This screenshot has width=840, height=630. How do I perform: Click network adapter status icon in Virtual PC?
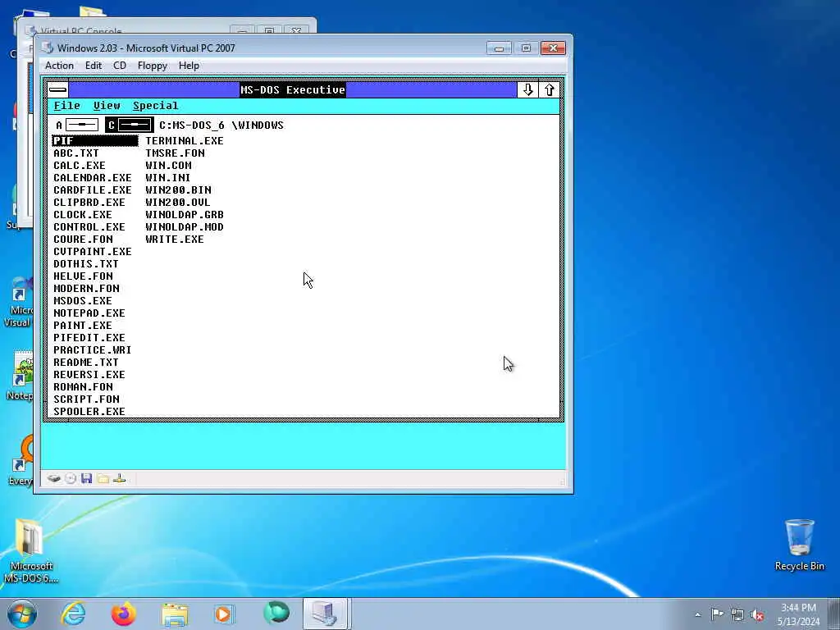(120, 478)
